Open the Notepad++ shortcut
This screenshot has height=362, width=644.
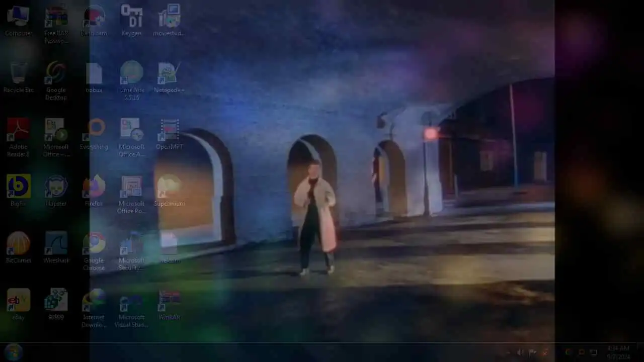click(x=169, y=78)
